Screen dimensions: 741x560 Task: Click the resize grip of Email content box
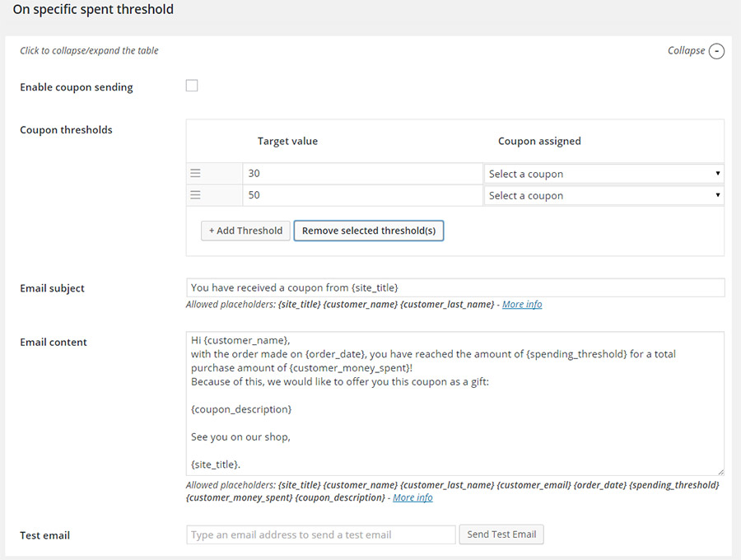(x=720, y=470)
